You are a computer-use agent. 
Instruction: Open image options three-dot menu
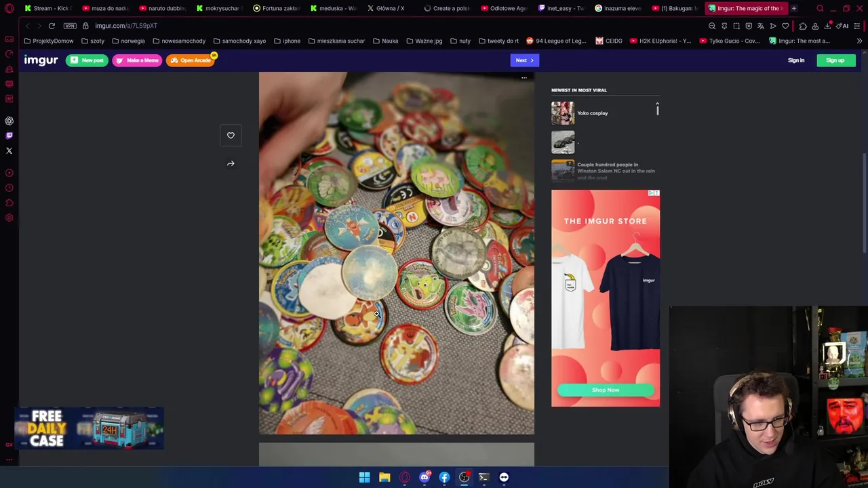[x=524, y=78]
